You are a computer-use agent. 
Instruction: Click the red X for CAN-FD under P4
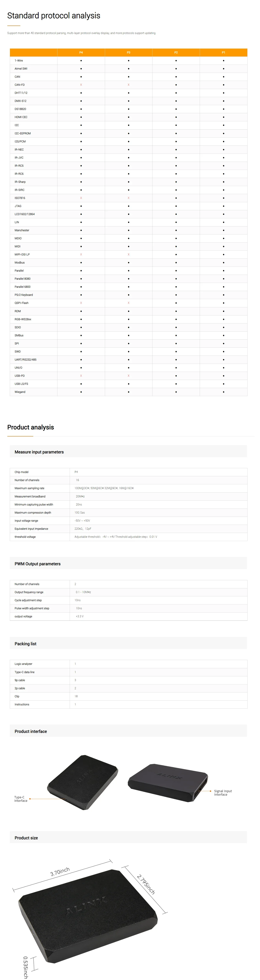pos(81,85)
